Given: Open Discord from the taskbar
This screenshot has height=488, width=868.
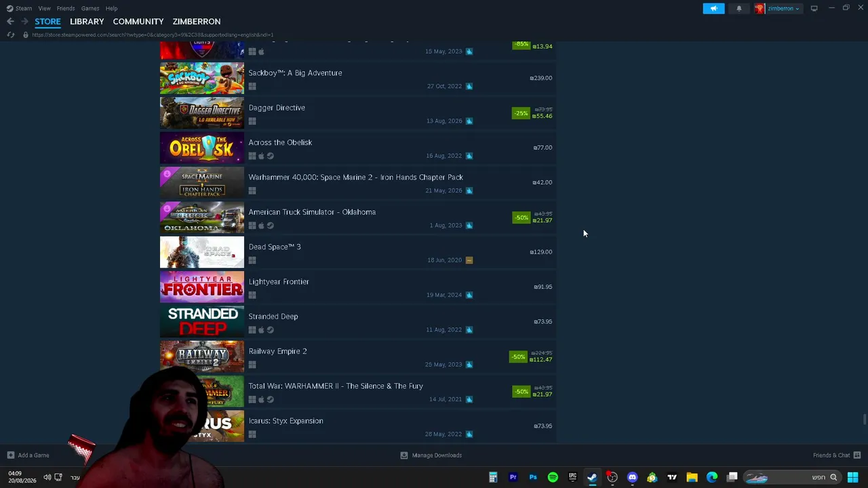Looking at the screenshot, I should [632, 477].
